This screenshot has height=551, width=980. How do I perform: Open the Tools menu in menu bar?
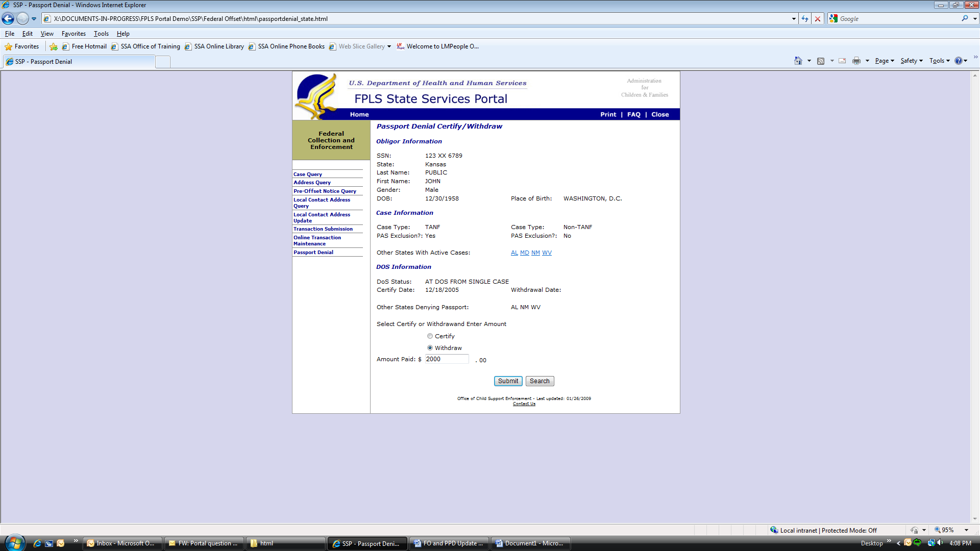tap(101, 34)
